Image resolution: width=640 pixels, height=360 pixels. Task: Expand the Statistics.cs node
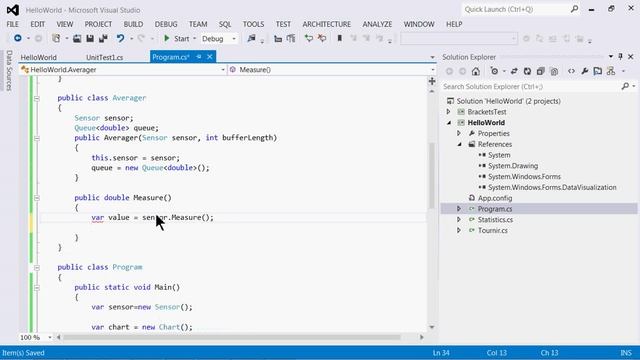459,219
